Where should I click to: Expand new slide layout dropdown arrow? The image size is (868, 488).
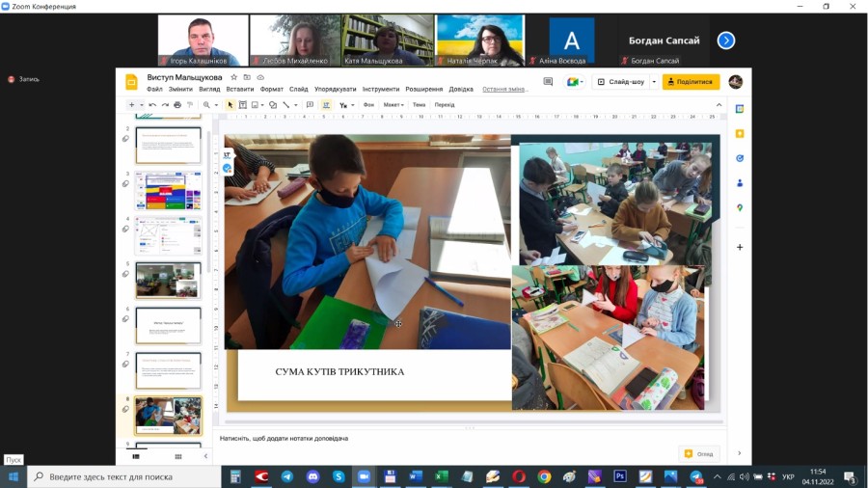click(x=142, y=104)
